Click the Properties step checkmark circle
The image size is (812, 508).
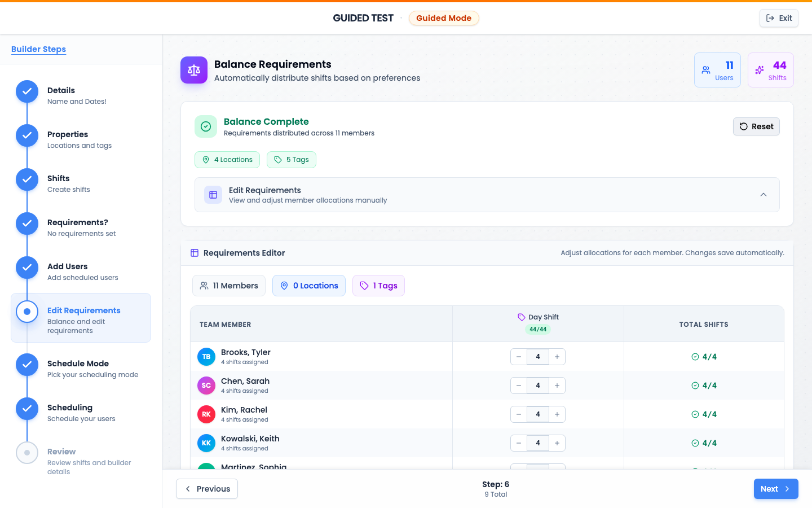(x=27, y=135)
